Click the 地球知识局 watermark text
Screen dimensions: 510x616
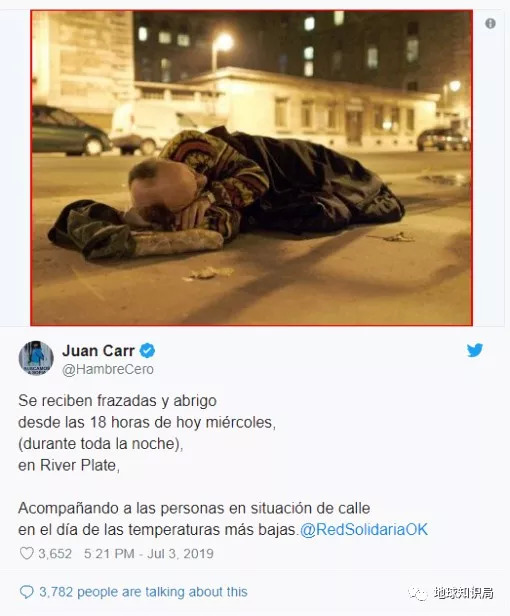click(x=464, y=593)
